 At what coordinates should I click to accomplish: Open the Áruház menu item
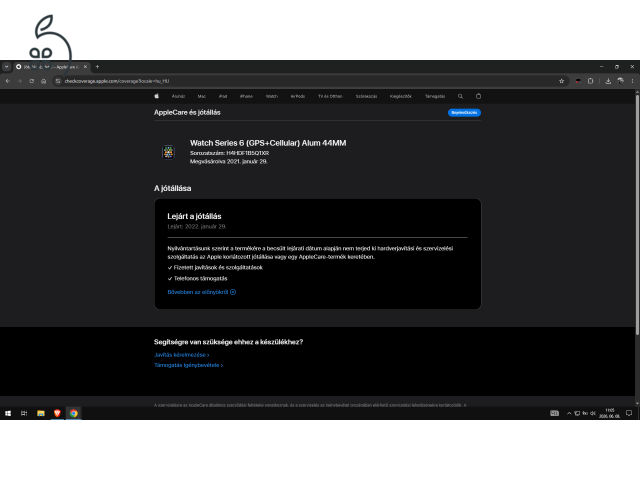point(178,96)
